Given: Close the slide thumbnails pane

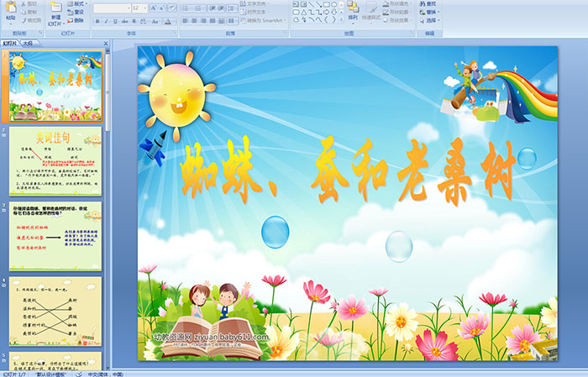Looking at the screenshot, I should click(106, 44).
